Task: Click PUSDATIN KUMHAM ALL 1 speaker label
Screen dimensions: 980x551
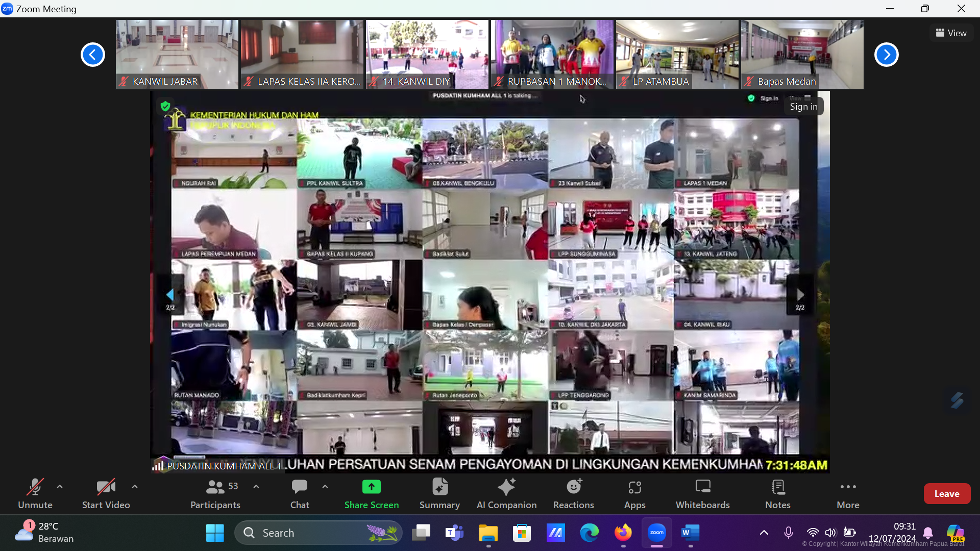Action: pyautogui.click(x=219, y=466)
